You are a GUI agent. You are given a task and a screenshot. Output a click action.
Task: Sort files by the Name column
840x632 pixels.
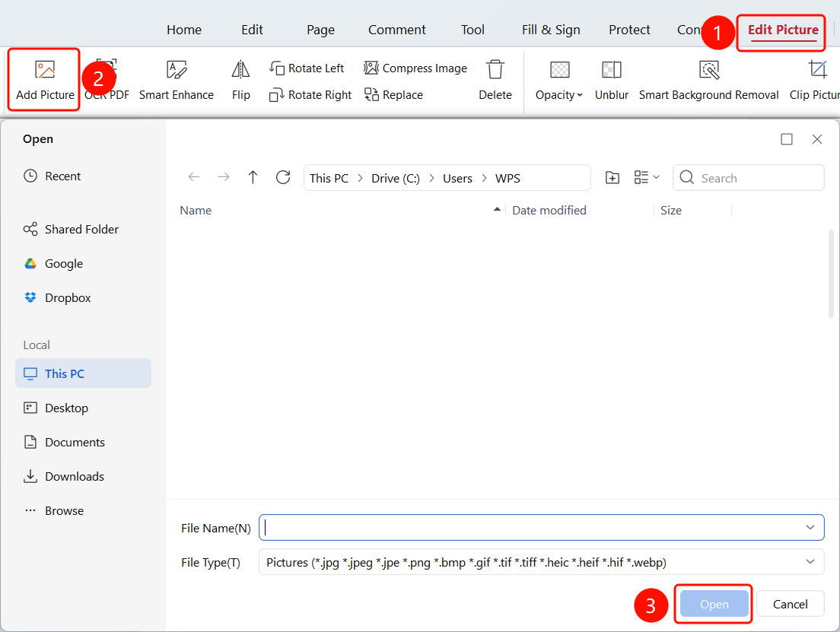[x=196, y=211]
